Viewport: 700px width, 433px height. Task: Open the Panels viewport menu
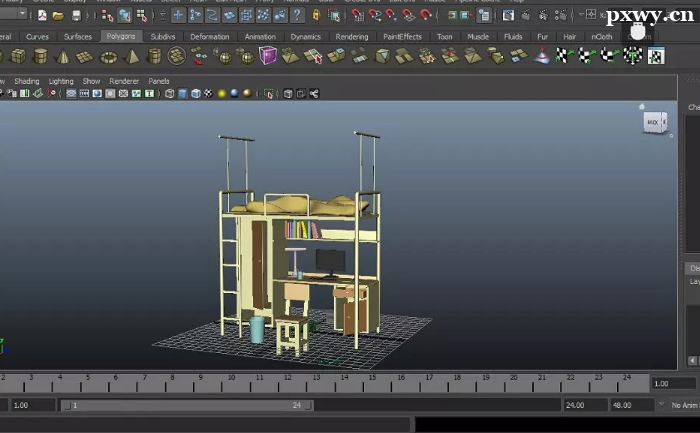[158, 81]
